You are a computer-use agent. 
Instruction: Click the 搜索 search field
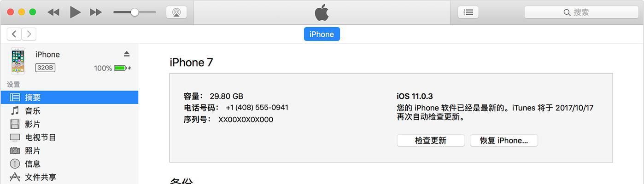pos(581,12)
